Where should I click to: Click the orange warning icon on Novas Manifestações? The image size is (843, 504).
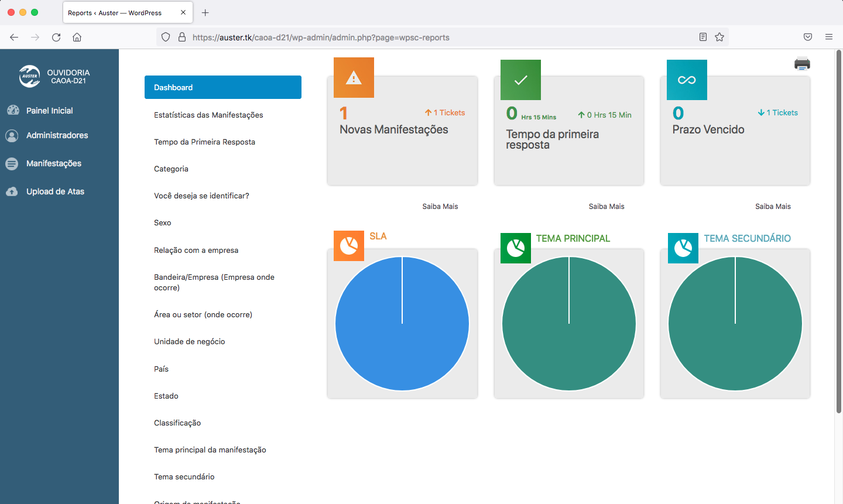(x=354, y=78)
